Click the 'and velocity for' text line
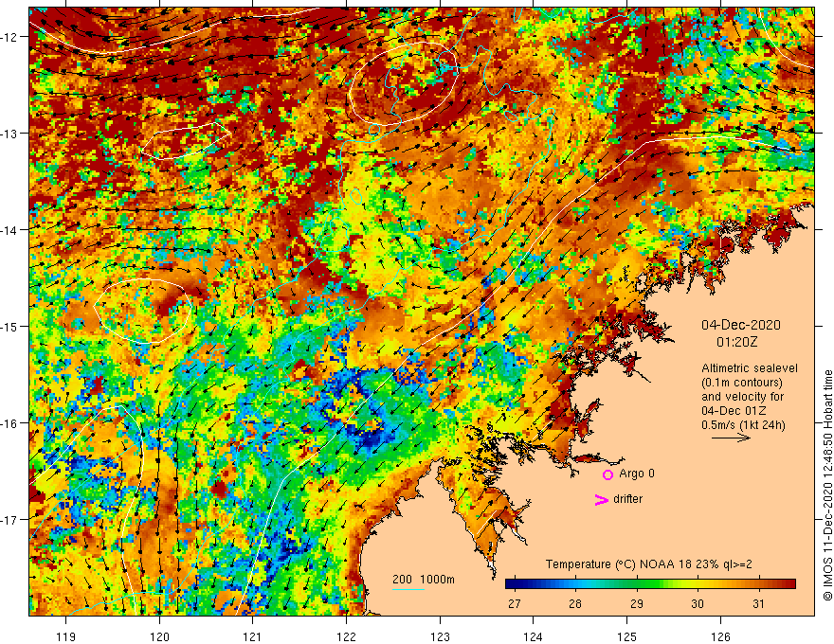The height and width of the screenshot is (644, 834). (x=742, y=397)
